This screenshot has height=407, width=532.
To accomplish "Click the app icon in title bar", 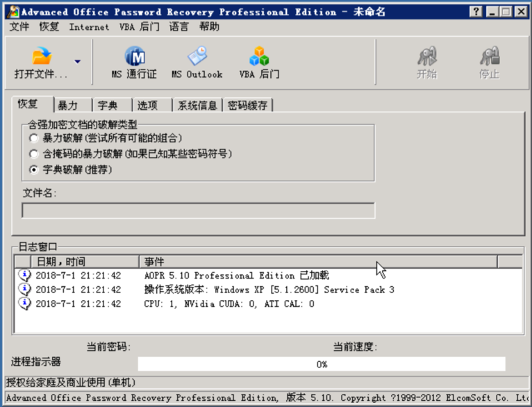I will (13, 12).
